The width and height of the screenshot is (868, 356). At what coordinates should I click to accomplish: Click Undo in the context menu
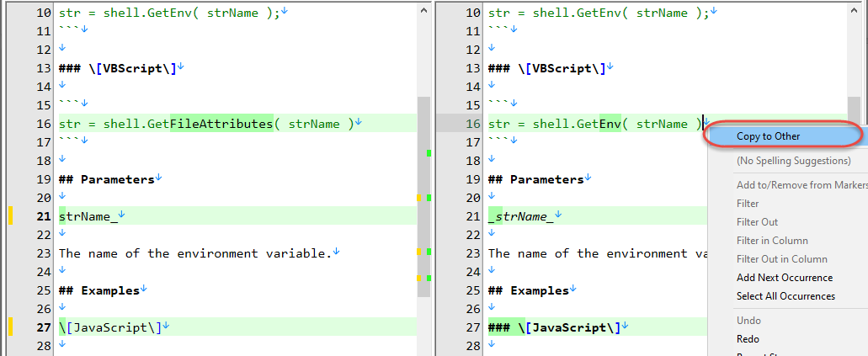point(748,321)
